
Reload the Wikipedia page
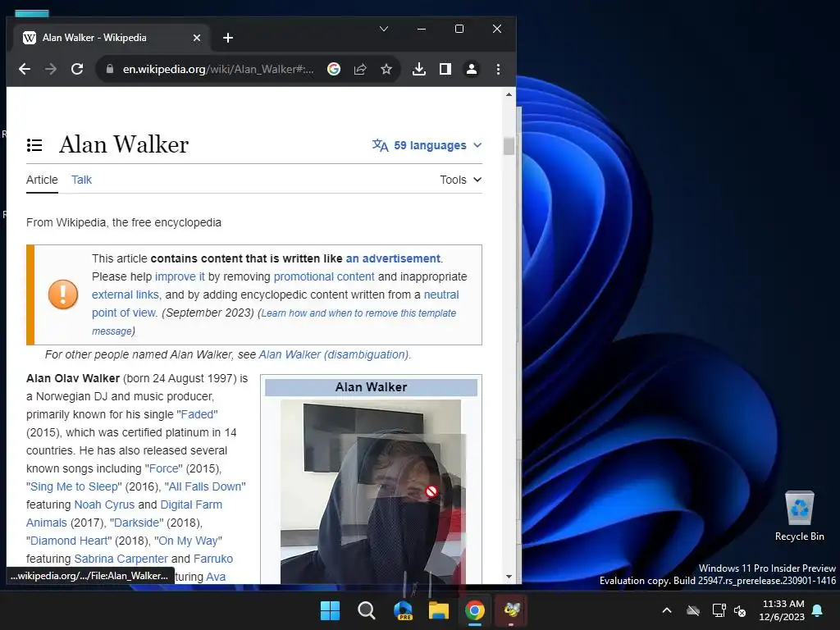(x=77, y=69)
